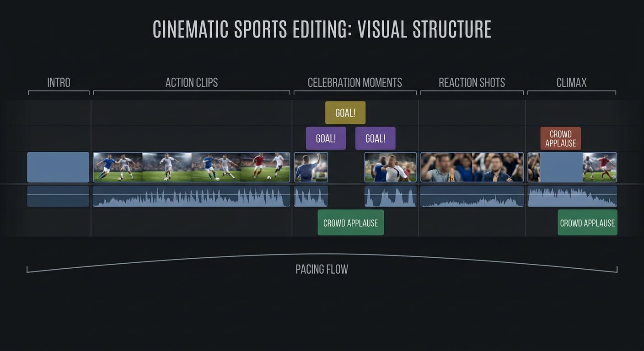Click the first action clip thumbnail
The image size is (644, 351).
118,167
